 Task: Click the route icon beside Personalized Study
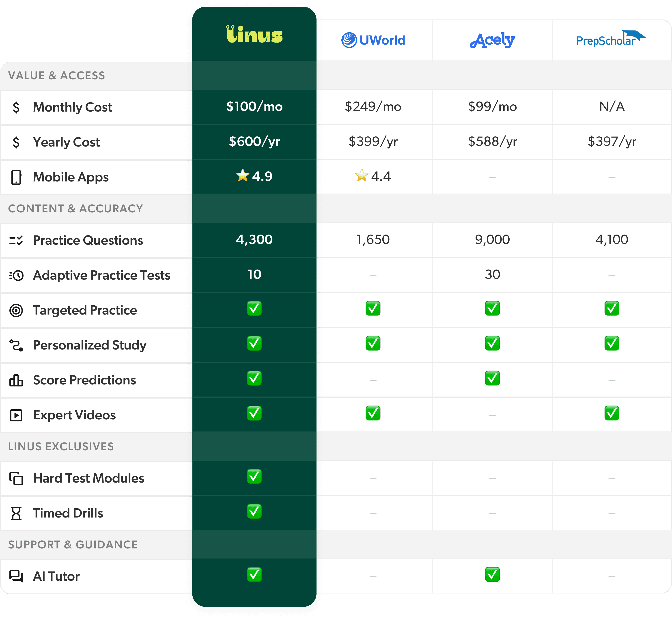(16, 345)
